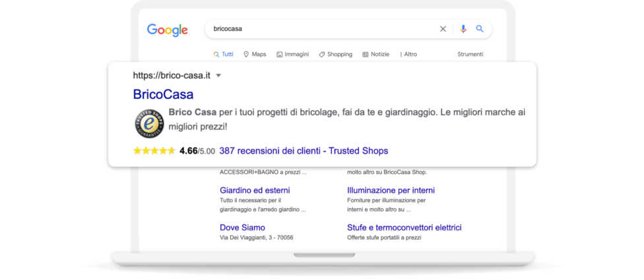Click the Trusted Shops guarantee badge
The width and height of the screenshot is (644, 280).
click(150, 123)
